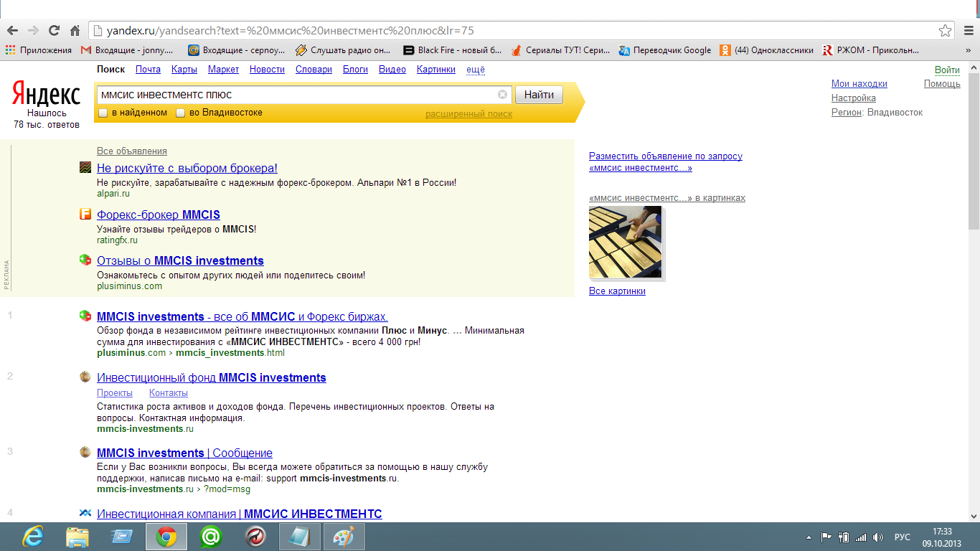The height and width of the screenshot is (551, 980).
Task: Open the browser home page icon
Action: 75,31
